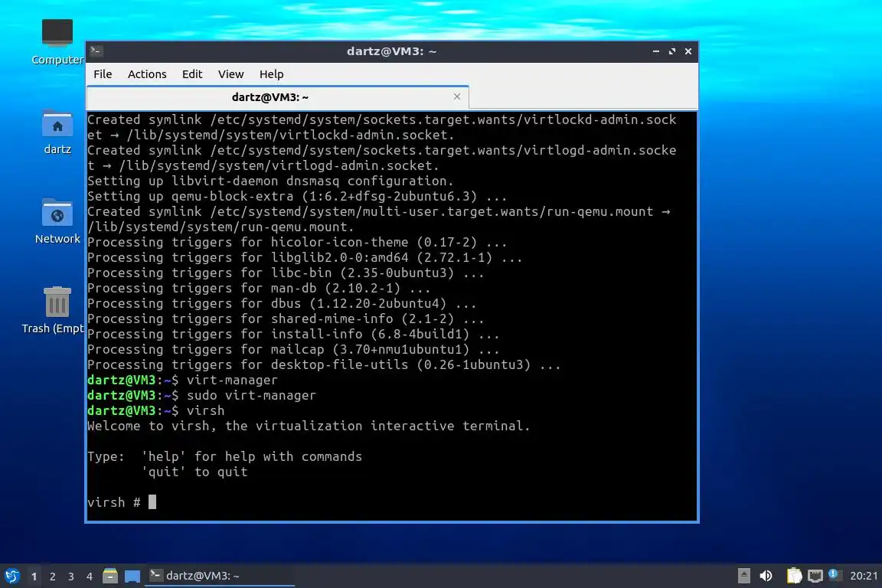This screenshot has width=882, height=588.
Task: Click the 'quit' to quit line
Action: coord(194,472)
